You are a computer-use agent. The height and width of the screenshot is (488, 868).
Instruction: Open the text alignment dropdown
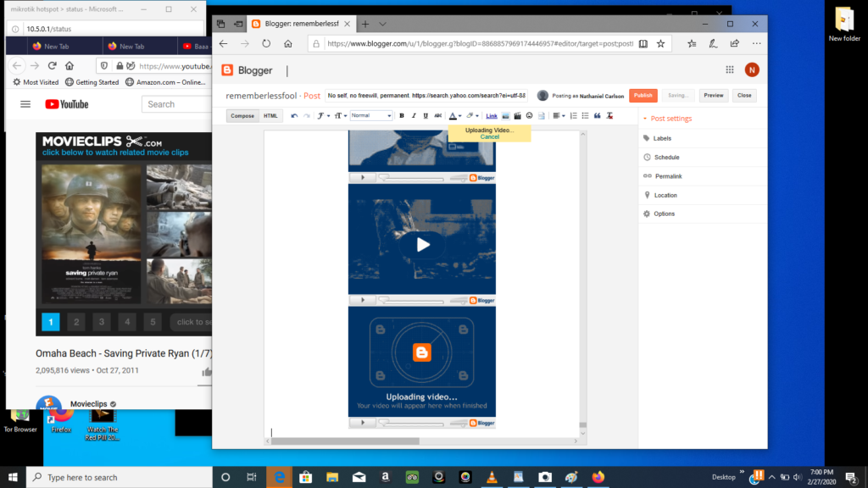(x=559, y=115)
